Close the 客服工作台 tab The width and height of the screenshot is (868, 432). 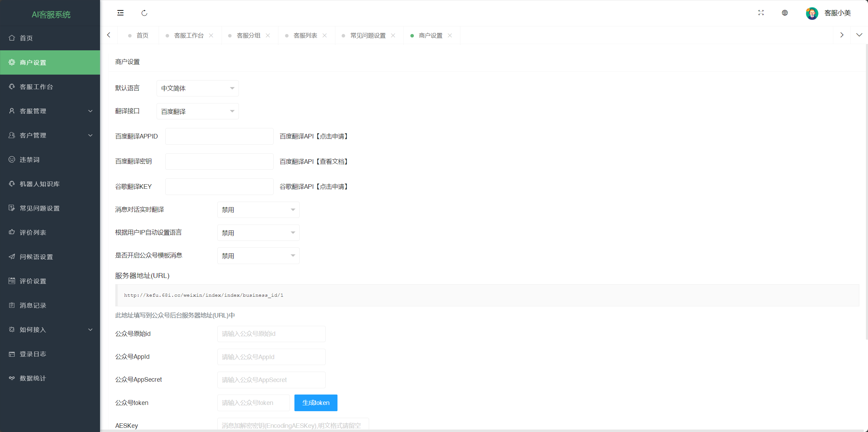[211, 35]
